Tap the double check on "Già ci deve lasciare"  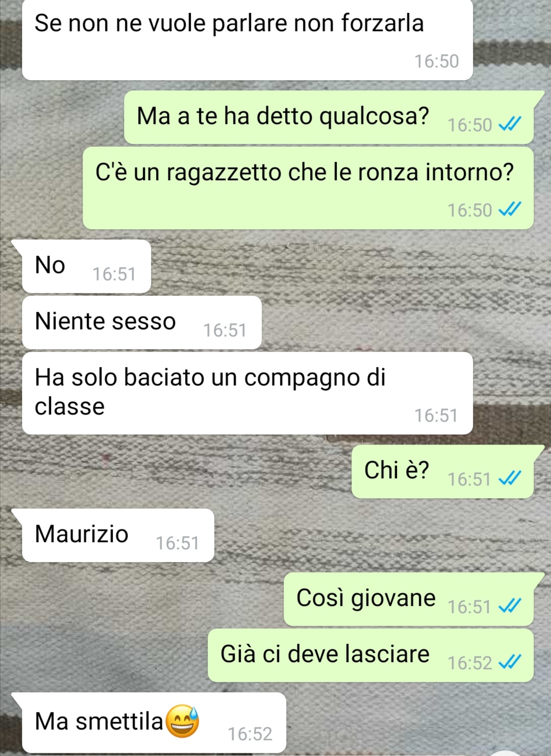tap(510, 662)
